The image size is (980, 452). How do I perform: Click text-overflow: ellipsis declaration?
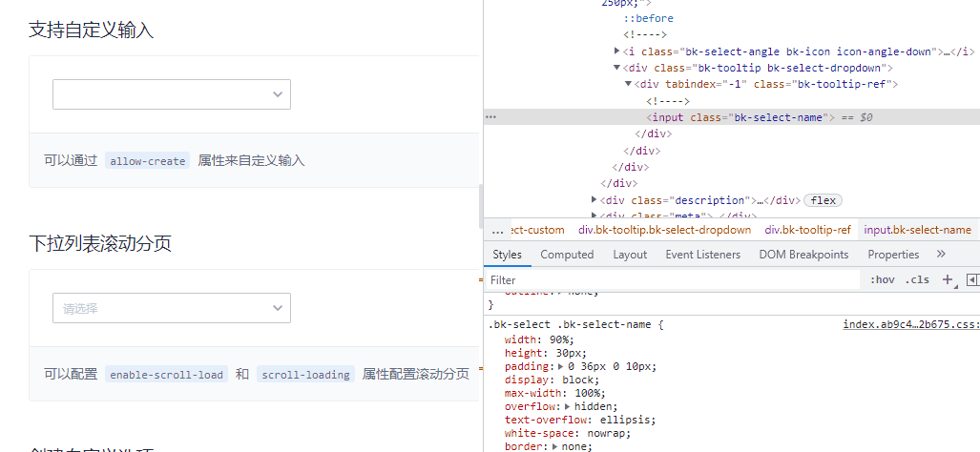pyautogui.click(x=580, y=421)
